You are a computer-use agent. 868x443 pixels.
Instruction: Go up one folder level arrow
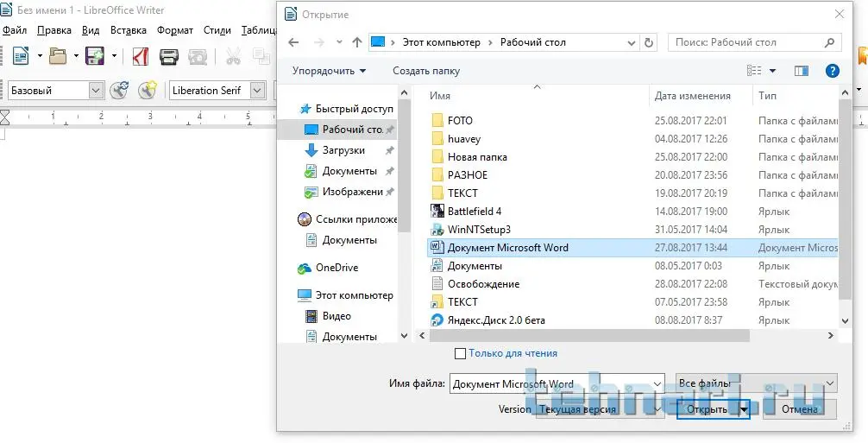tap(357, 42)
